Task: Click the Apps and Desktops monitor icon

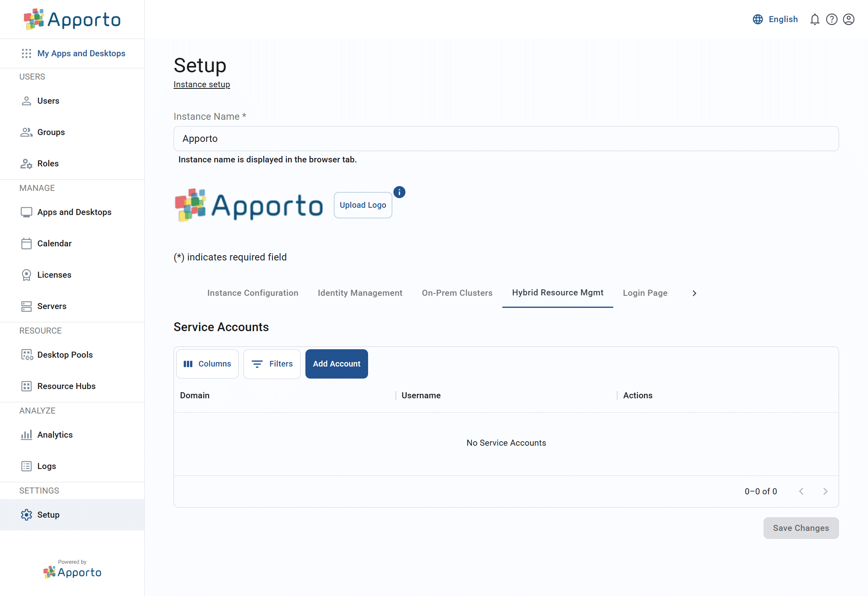Action: coord(27,212)
